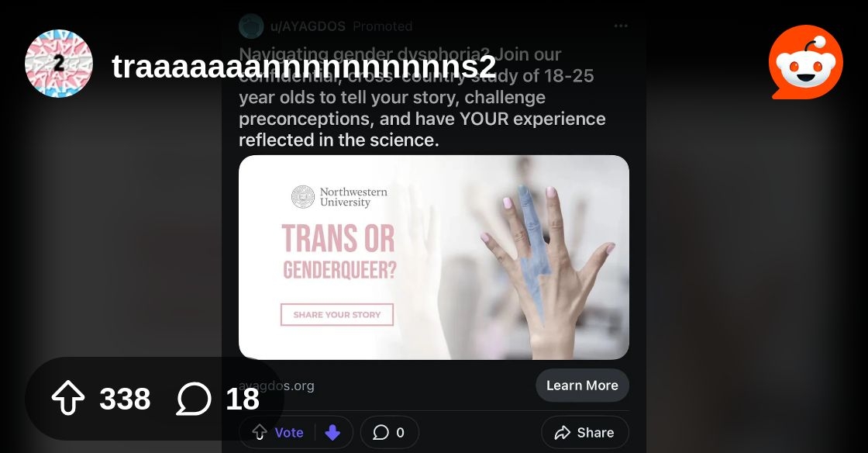The height and width of the screenshot is (453, 868).
Task: Open the three-dot post options menu
Action: 621,26
